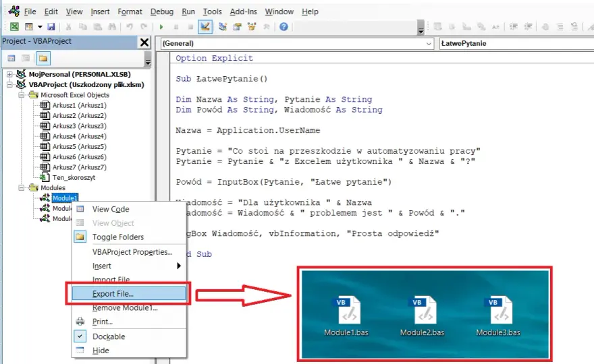The width and height of the screenshot is (594, 364).
Task: Click the Undo arrow icon
Action: point(130,26)
